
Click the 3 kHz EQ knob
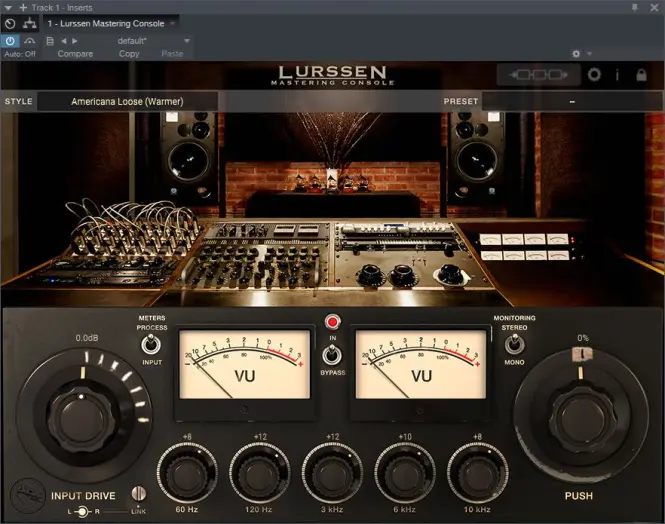coord(332,474)
